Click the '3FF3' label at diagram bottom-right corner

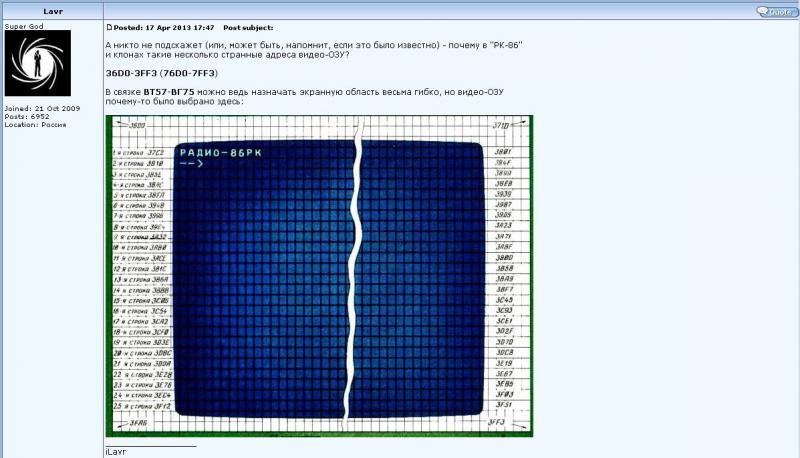pos(497,423)
